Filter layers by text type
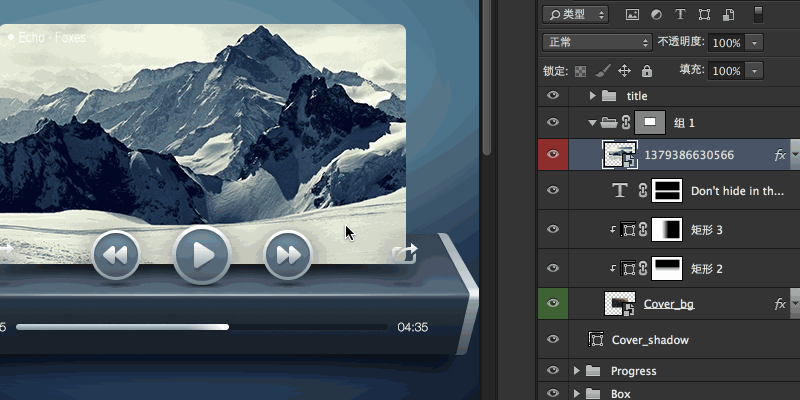The height and width of the screenshot is (400, 800). tap(681, 14)
